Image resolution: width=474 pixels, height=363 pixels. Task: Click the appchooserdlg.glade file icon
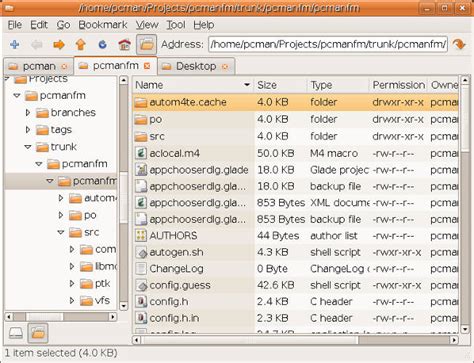141,170
